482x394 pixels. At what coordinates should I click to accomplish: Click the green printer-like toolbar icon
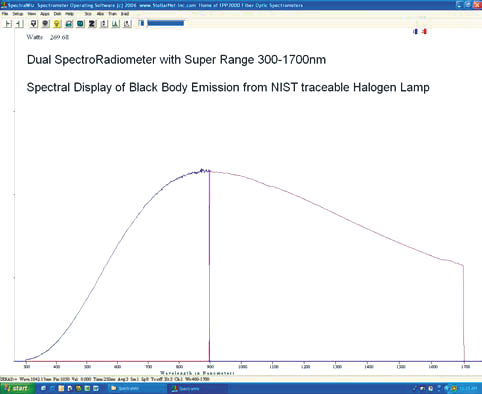point(69,23)
